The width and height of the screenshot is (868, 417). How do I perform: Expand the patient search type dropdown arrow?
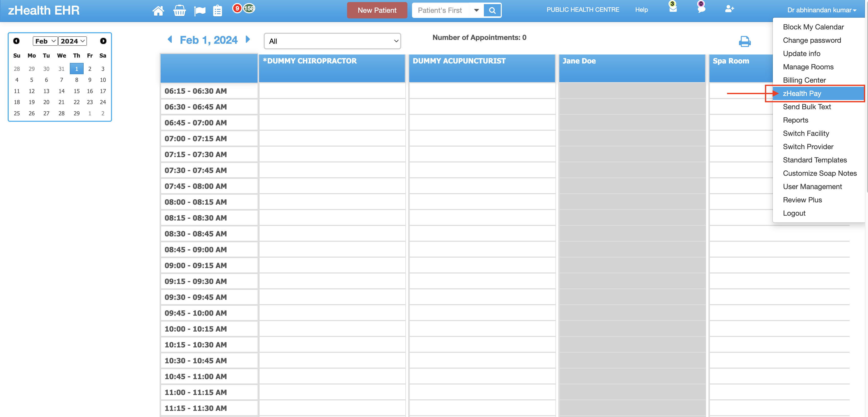476,10
